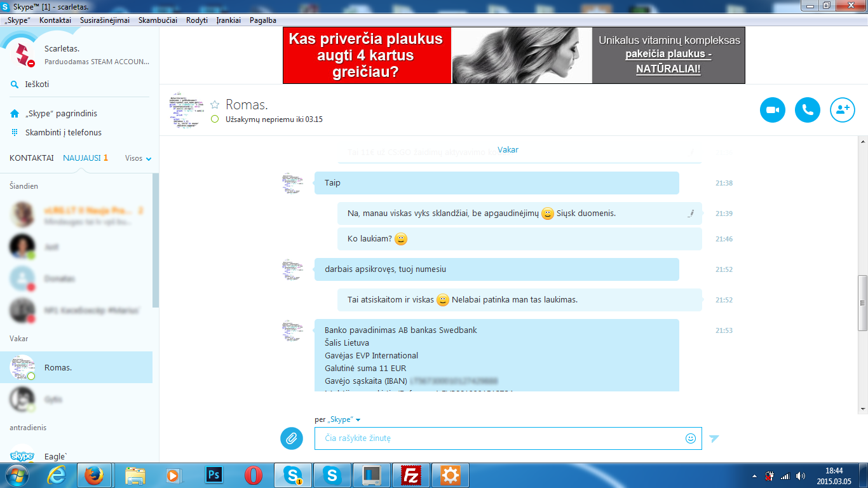Open the „Skype" menu
This screenshot has width=868, height=488.
coord(17,20)
